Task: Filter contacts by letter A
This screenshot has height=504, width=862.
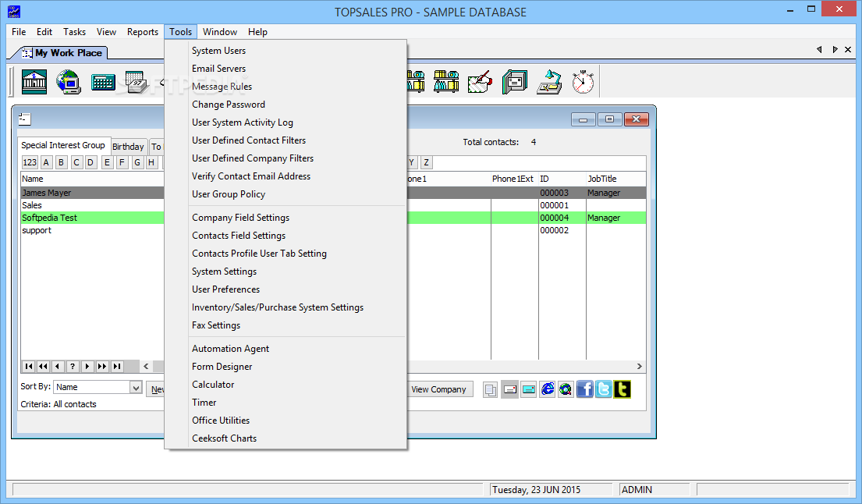Action: click(46, 162)
